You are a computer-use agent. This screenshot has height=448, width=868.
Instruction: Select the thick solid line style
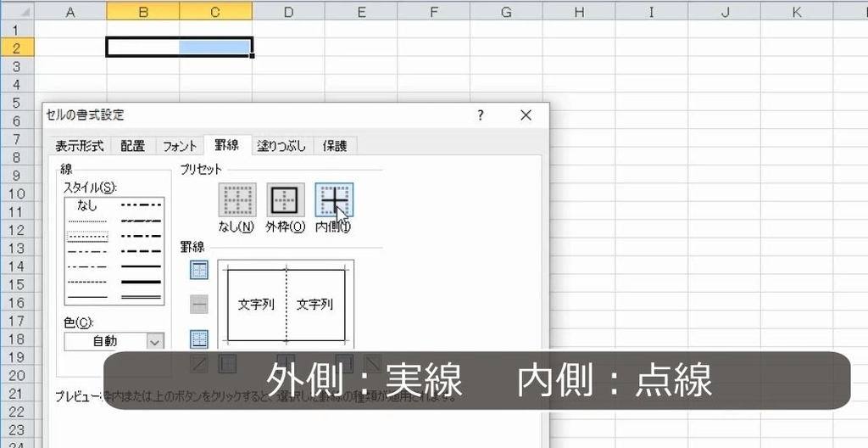pyautogui.click(x=142, y=282)
